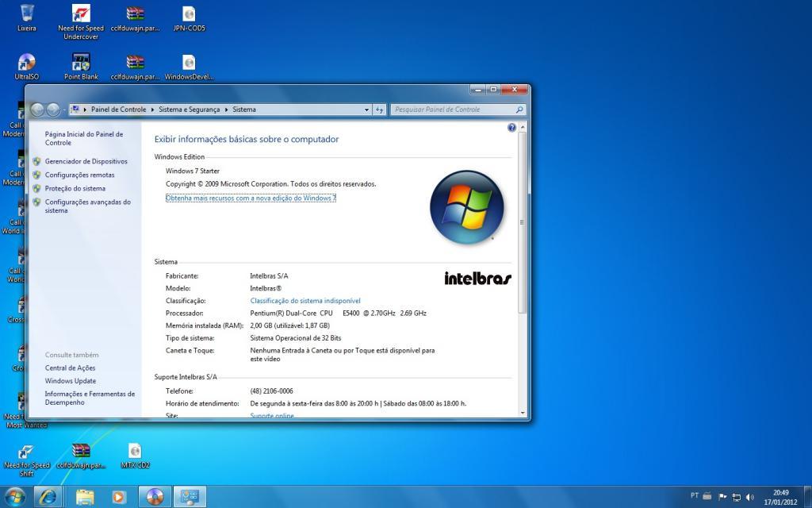Open the Windows Start orb
This screenshot has width=812, height=508.
coord(14,497)
